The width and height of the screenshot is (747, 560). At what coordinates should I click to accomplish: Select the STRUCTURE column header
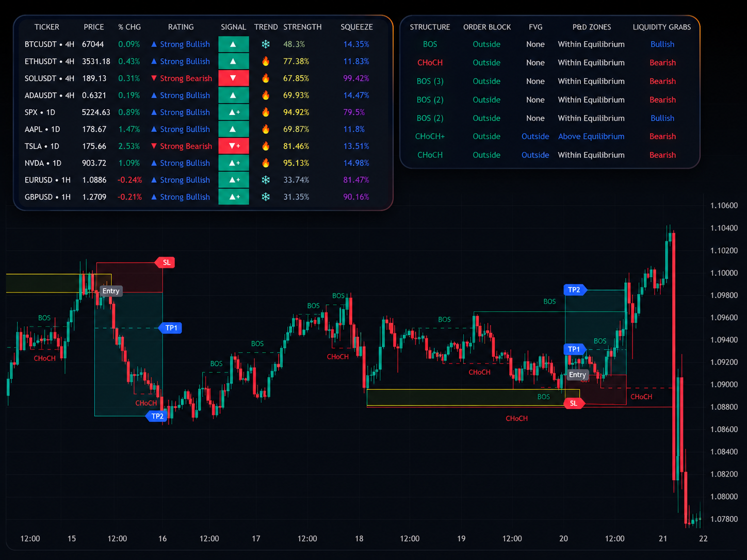pos(430,27)
